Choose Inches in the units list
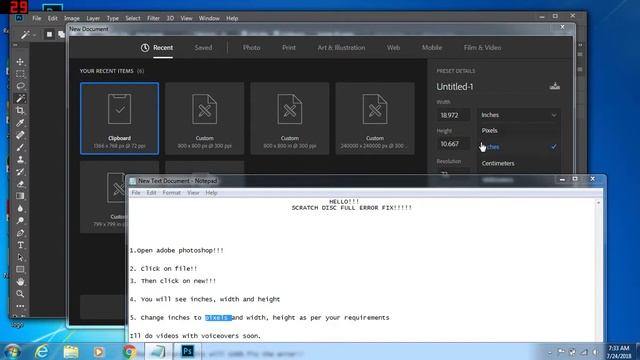Viewport: 640px width, 360px height. point(519,147)
